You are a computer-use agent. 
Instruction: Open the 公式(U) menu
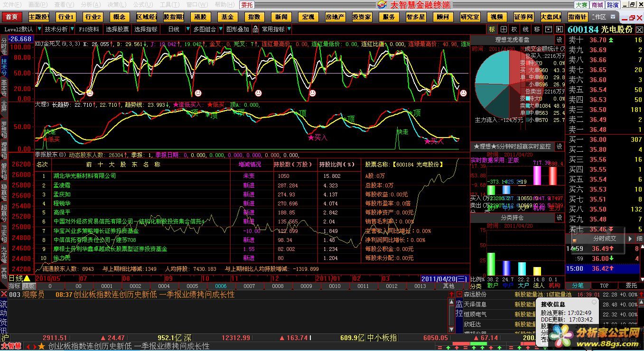pos(142,4)
